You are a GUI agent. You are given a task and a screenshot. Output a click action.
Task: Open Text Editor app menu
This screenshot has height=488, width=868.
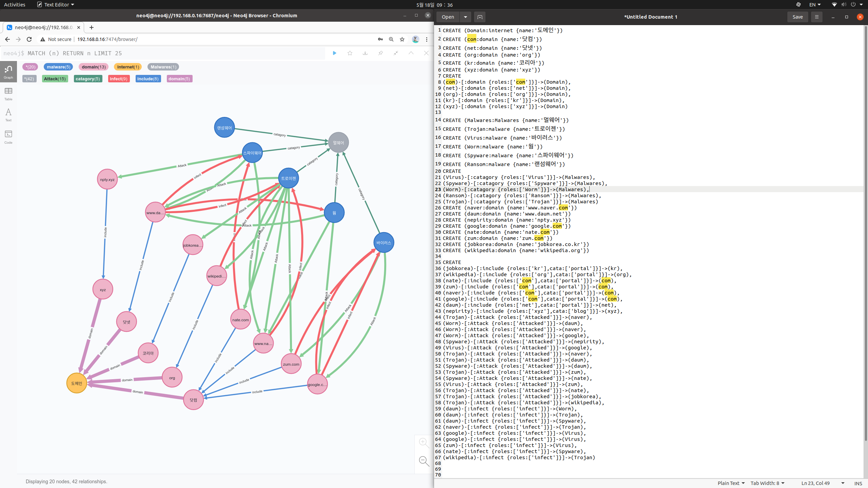click(x=56, y=5)
